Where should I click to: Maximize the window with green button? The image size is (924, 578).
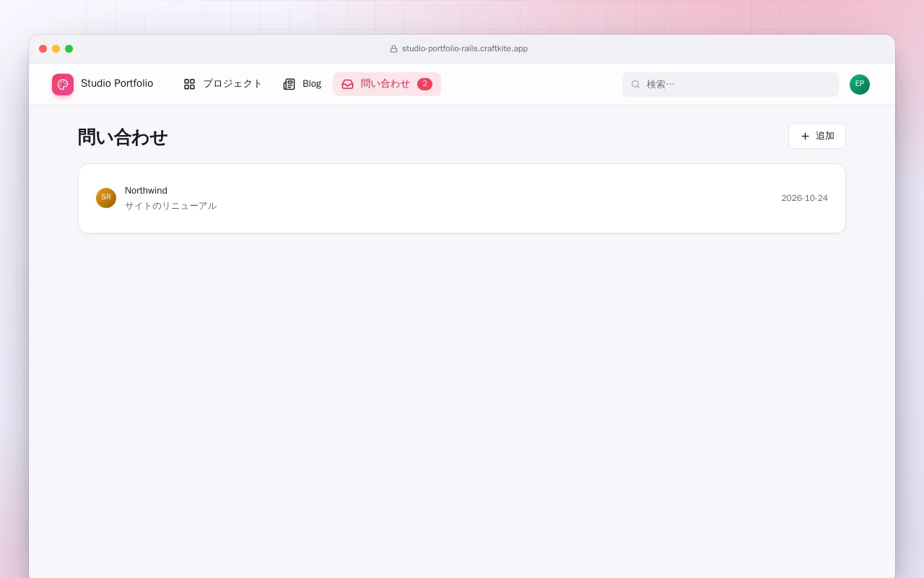(69, 49)
